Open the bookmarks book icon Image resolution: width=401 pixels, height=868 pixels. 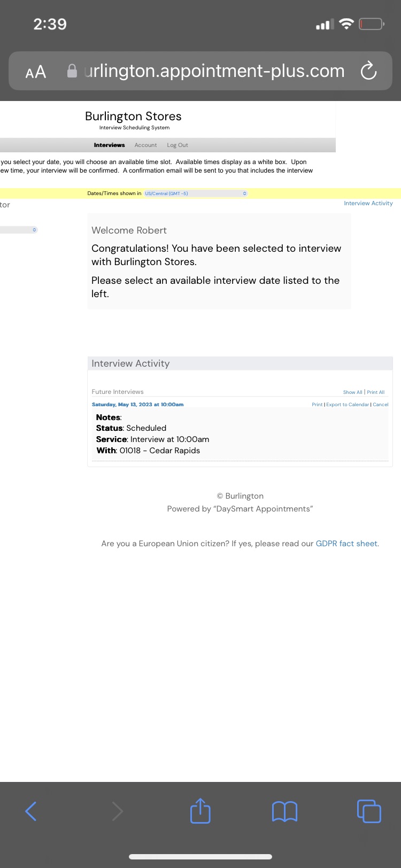pyautogui.click(x=284, y=811)
